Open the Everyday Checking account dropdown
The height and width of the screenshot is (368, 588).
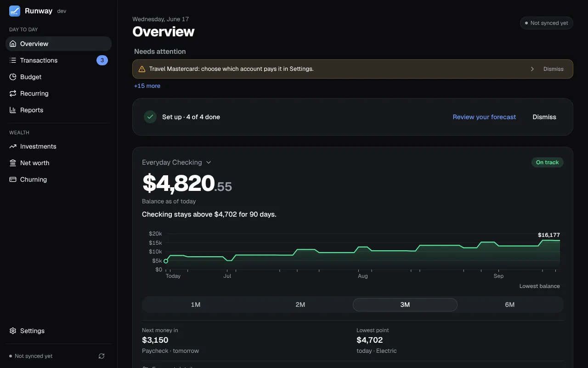pos(176,162)
